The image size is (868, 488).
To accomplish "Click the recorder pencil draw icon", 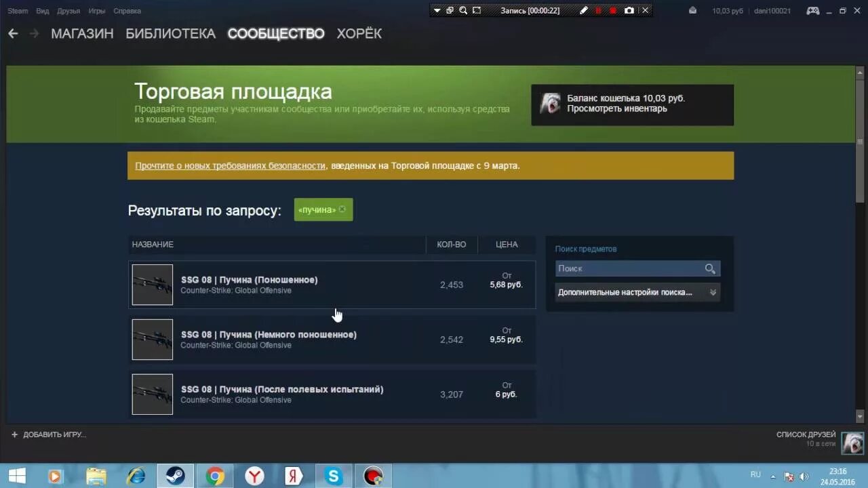I will (584, 10).
